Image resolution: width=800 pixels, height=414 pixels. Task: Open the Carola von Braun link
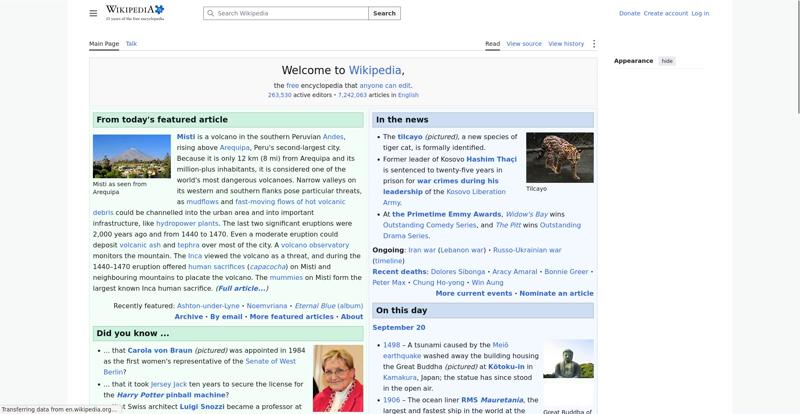160,351
